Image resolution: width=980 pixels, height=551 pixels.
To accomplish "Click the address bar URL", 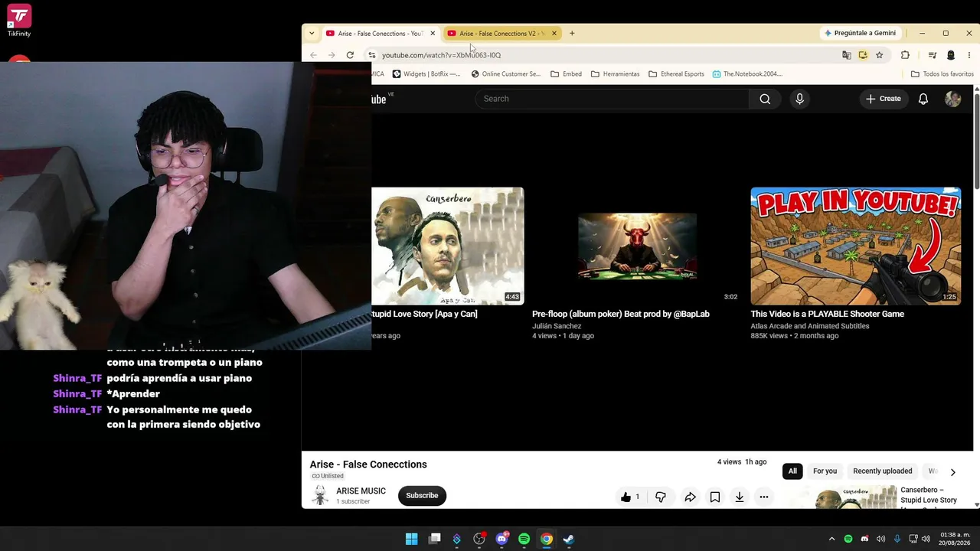I will [x=442, y=55].
